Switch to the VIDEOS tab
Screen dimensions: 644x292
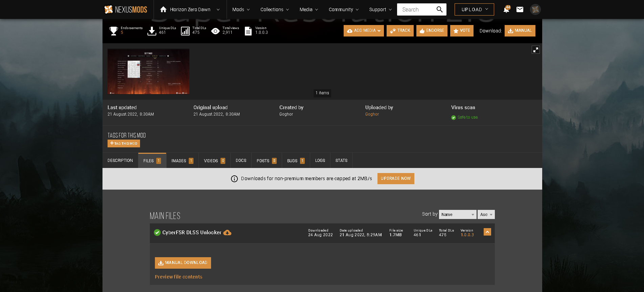click(x=214, y=161)
